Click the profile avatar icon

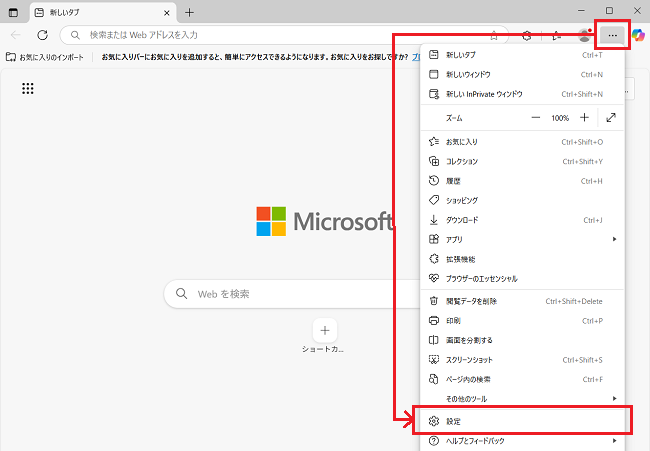[585, 35]
